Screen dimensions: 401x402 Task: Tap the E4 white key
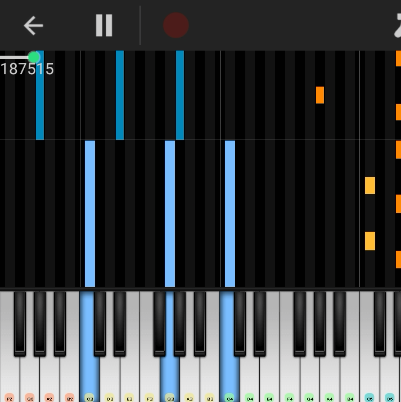269,380
